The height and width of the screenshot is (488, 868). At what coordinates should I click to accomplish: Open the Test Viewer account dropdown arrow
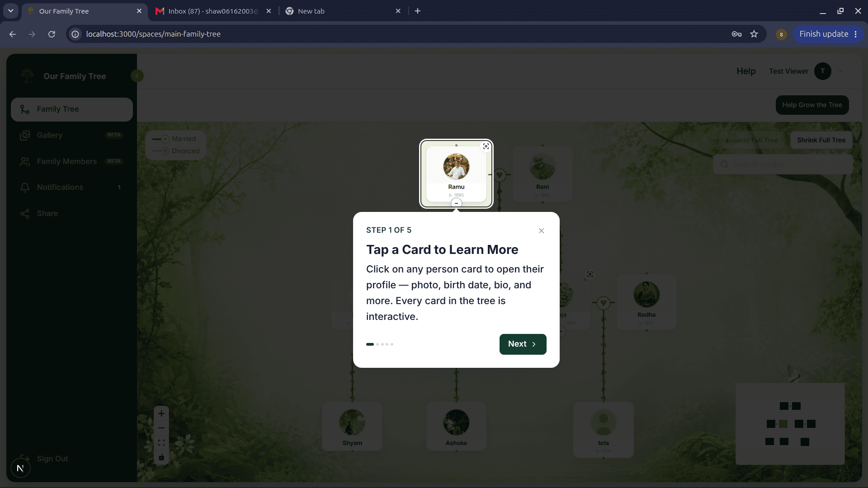[841, 71]
